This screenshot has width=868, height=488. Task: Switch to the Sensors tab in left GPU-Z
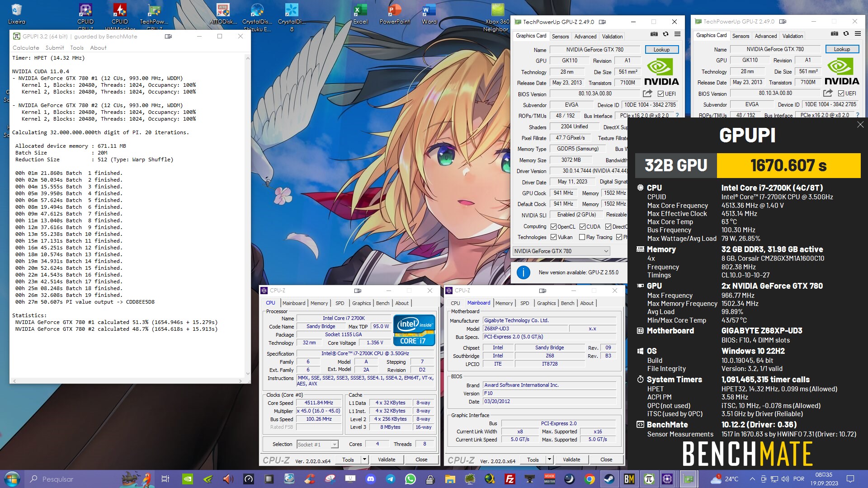coord(560,37)
